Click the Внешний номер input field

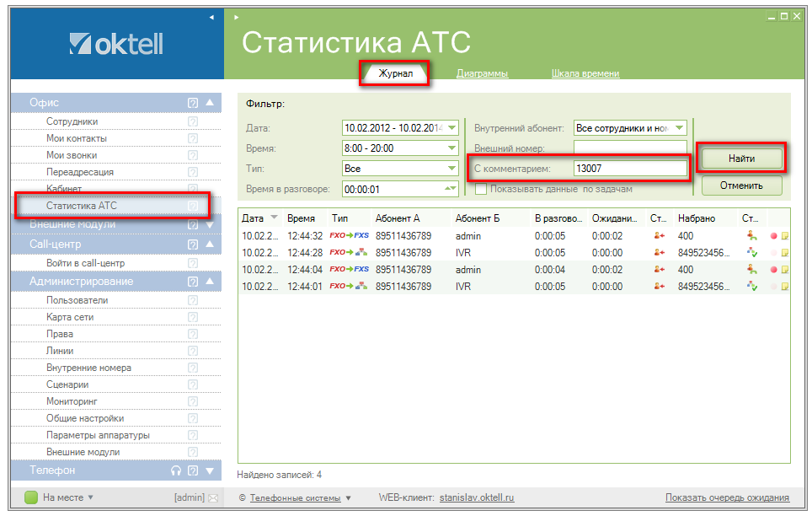pyautogui.click(x=630, y=148)
